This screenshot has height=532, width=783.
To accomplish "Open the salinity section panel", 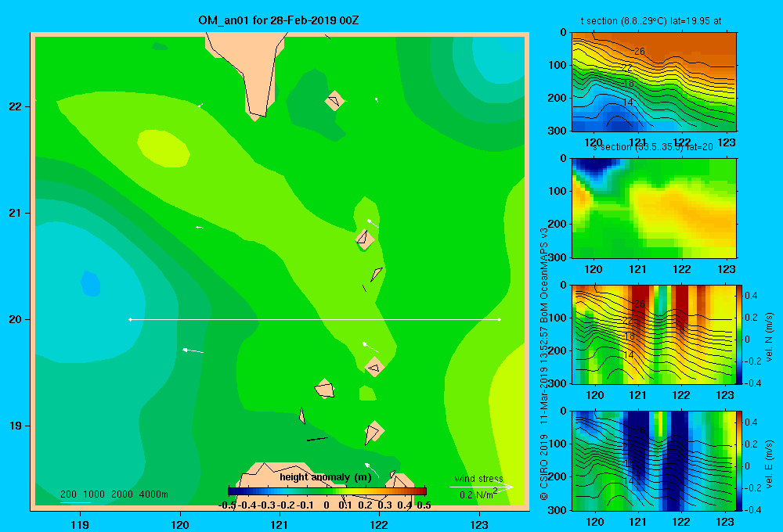I will [654, 208].
